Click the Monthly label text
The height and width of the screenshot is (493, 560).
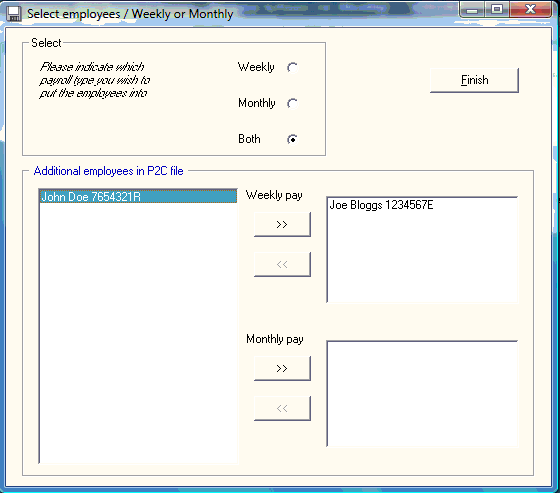pyautogui.click(x=257, y=103)
